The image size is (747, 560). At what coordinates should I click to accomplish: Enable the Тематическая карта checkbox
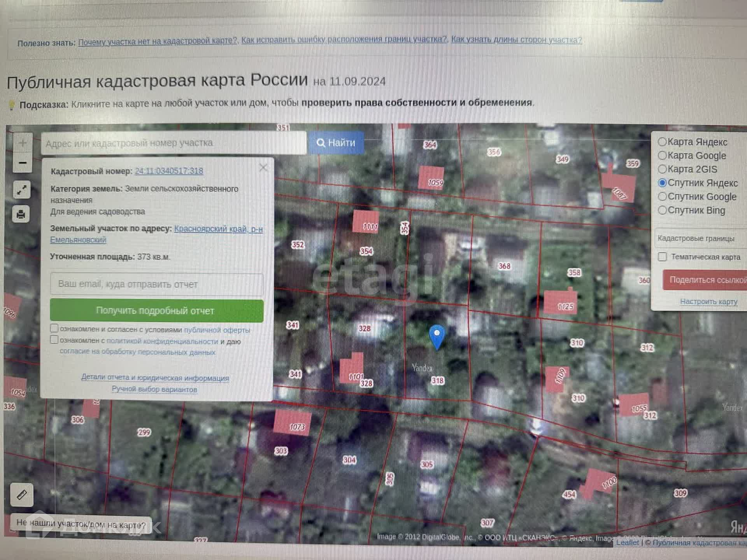tap(662, 257)
